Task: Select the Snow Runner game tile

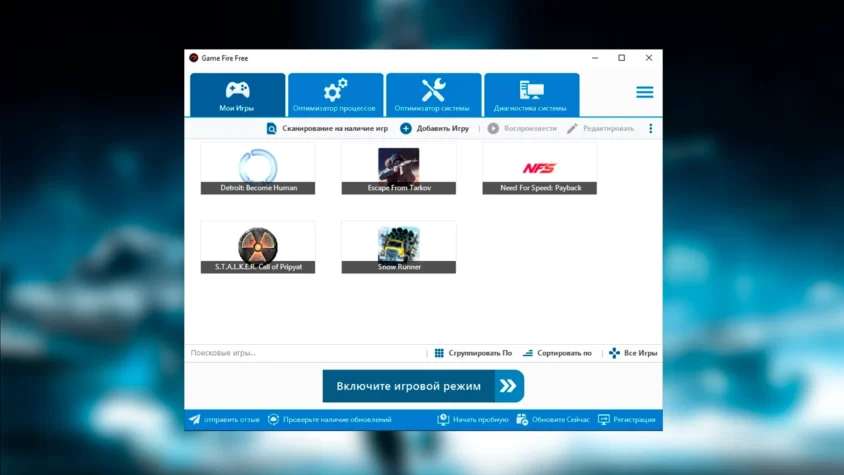Action: 399,247
